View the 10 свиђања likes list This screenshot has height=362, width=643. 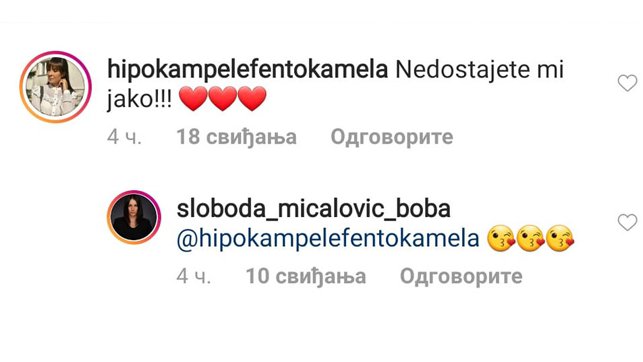tap(306, 276)
